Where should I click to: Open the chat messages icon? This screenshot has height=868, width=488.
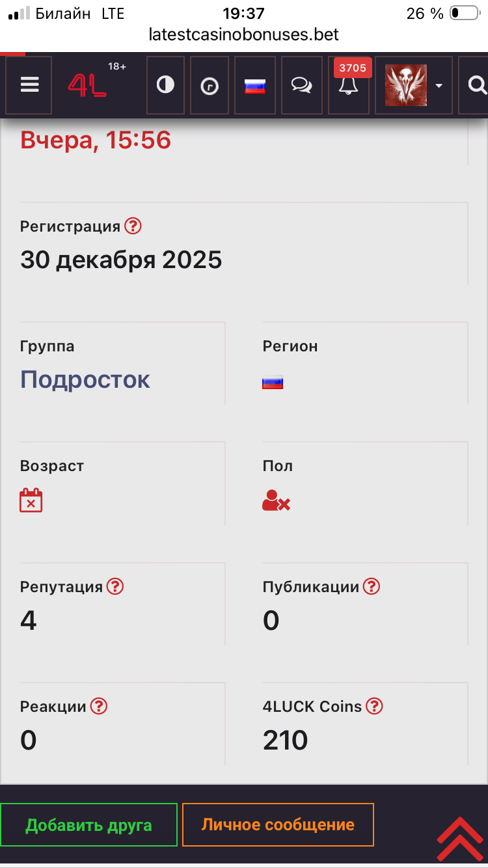tap(301, 86)
